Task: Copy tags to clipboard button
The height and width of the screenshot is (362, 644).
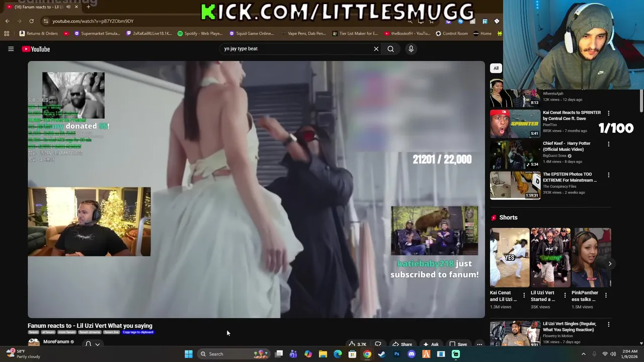Action: point(138,332)
